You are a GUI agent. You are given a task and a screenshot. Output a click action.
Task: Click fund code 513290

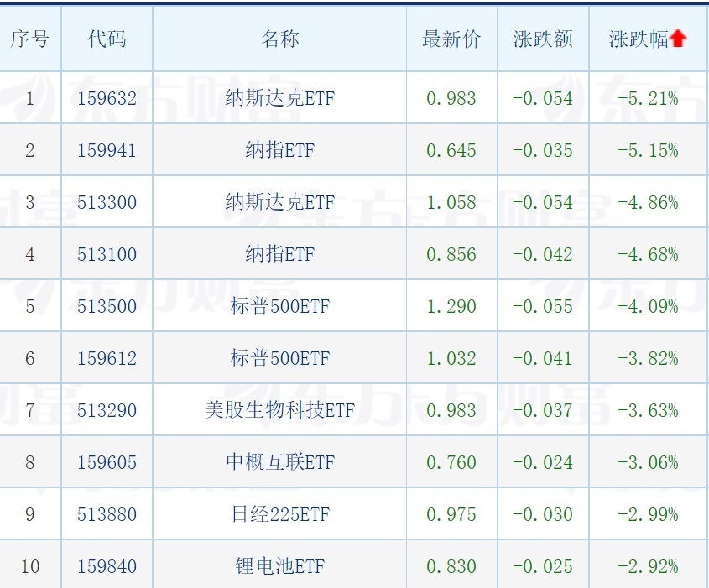[x=107, y=411]
